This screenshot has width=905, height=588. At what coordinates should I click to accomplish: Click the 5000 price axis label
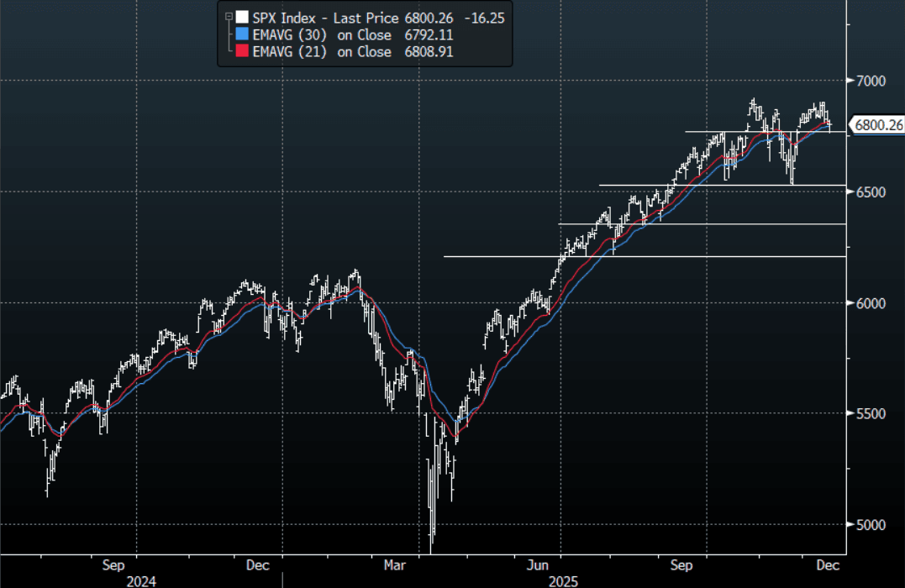(871, 525)
